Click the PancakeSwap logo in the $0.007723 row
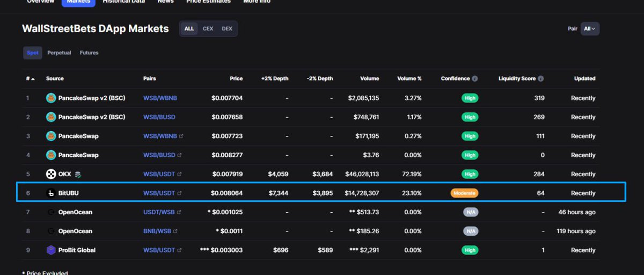 (51, 136)
